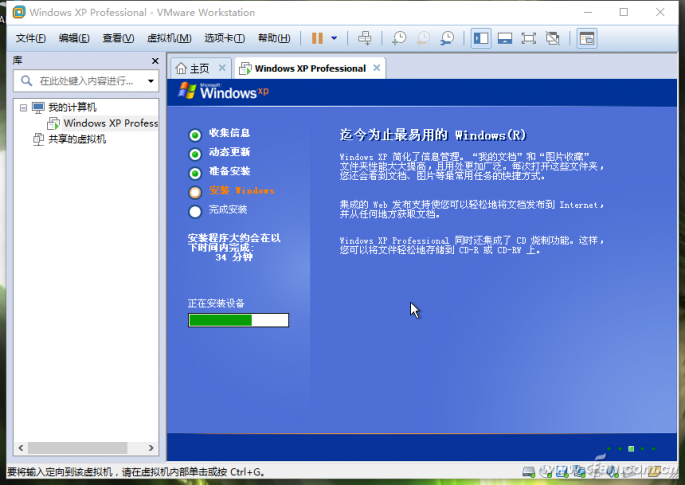685x485 pixels.
Task: Click the CD/DVD device icon in the status bar
Action: point(545,471)
